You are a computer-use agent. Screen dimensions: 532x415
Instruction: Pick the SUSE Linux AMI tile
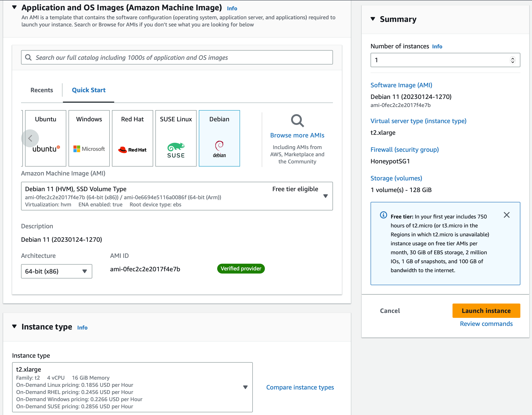tap(176, 138)
